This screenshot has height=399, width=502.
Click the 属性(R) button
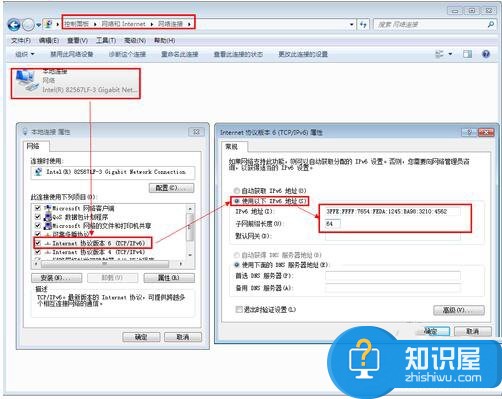click(x=169, y=278)
